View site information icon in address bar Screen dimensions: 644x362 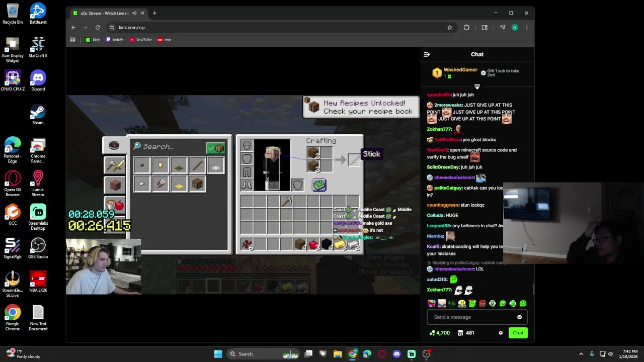111,28
